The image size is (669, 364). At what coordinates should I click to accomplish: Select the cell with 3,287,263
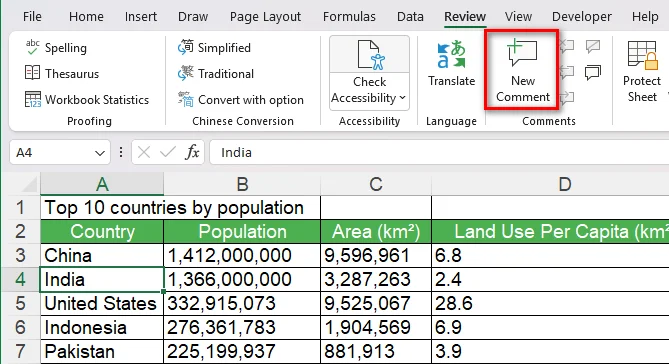pos(376,280)
